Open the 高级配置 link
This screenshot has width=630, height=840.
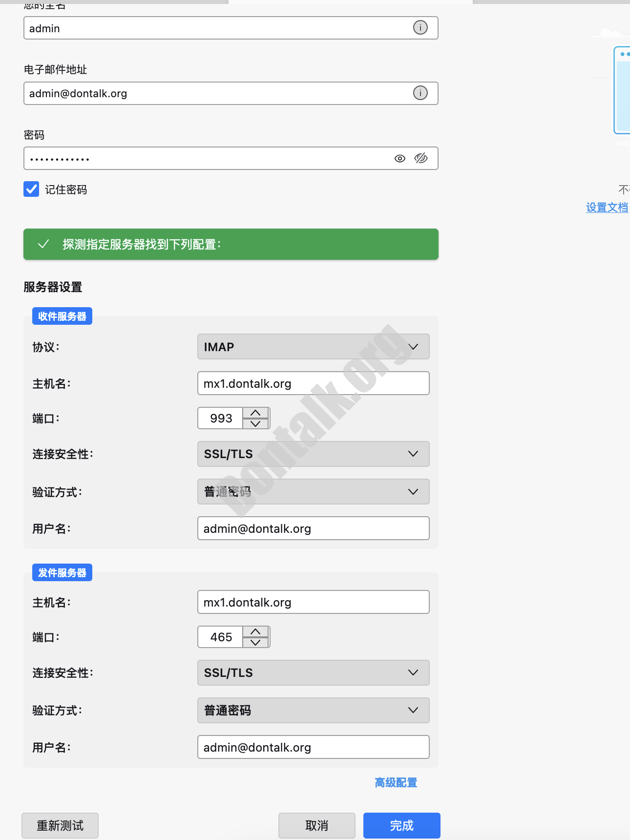click(x=396, y=783)
